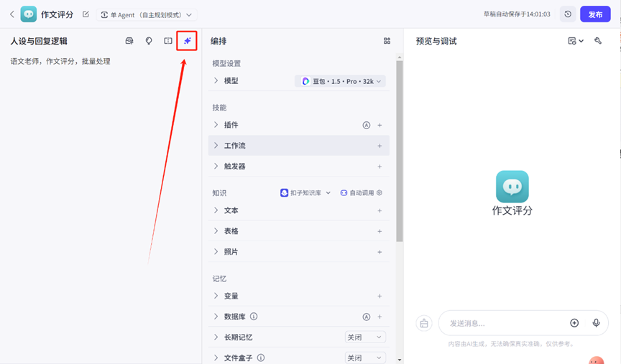Click the scrollbar down arrow in 编排

pyautogui.click(x=399, y=360)
